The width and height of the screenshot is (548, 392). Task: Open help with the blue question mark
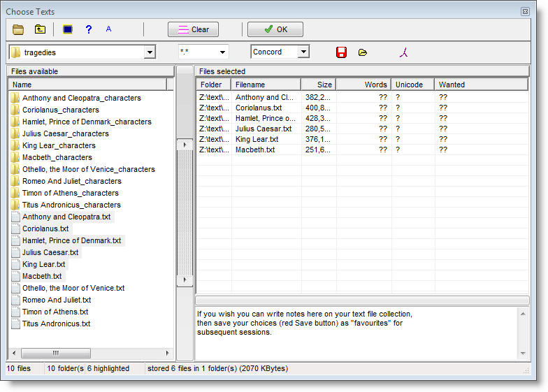[89, 29]
